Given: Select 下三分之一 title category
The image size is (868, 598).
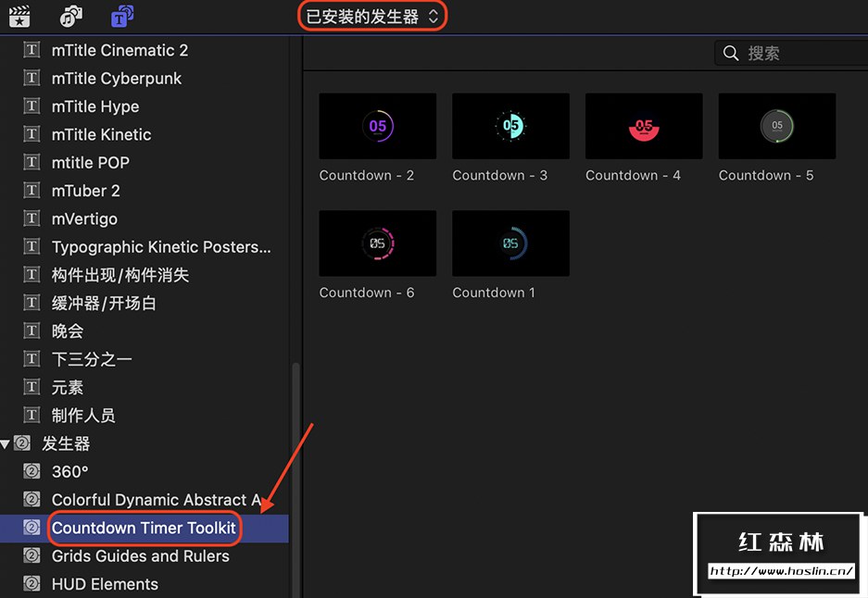Looking at the screenshot, I should click(92, 359).
